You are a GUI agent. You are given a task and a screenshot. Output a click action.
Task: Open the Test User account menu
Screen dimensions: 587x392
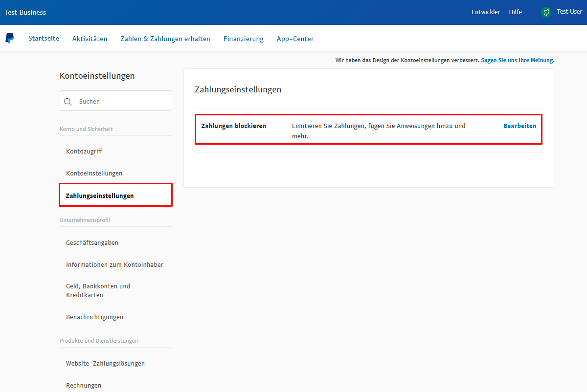569,12
